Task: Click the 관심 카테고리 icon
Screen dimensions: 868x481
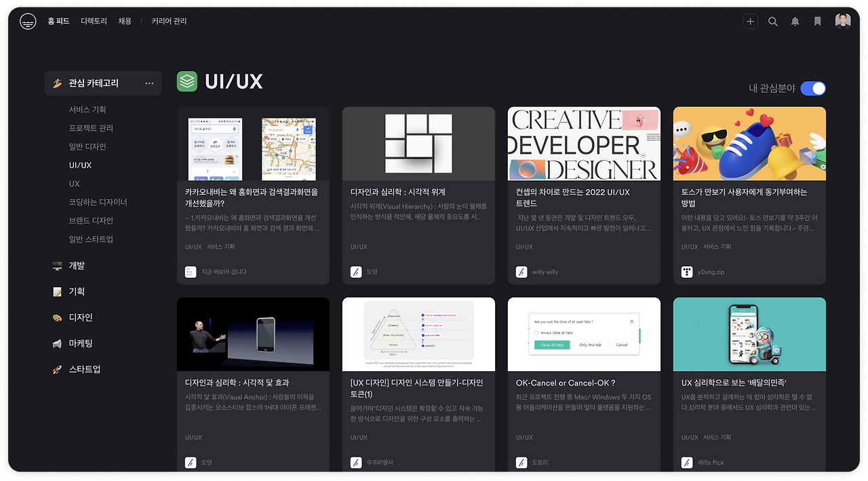Action: (x=58, y=83)
